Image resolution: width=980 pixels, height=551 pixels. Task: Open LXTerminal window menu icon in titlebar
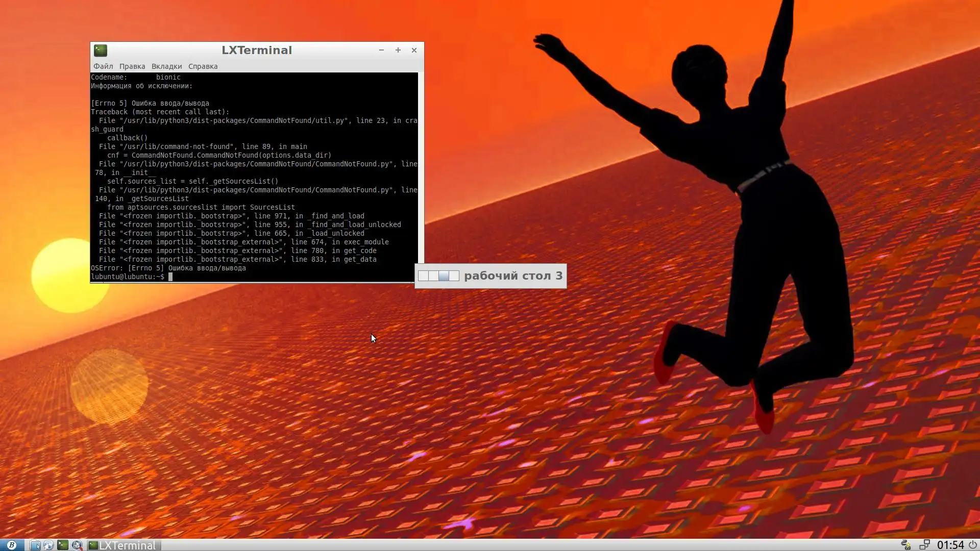click(101, 50)
